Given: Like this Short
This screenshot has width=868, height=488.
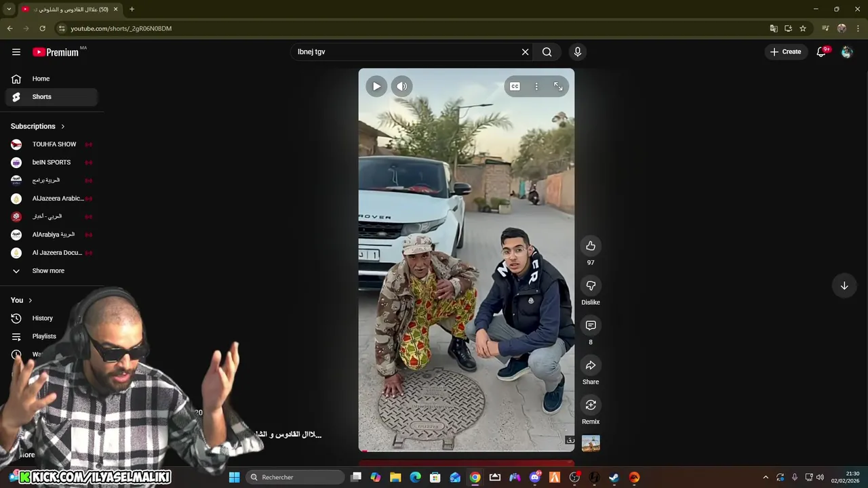Looking at the screenshot, I should [591, 245].
